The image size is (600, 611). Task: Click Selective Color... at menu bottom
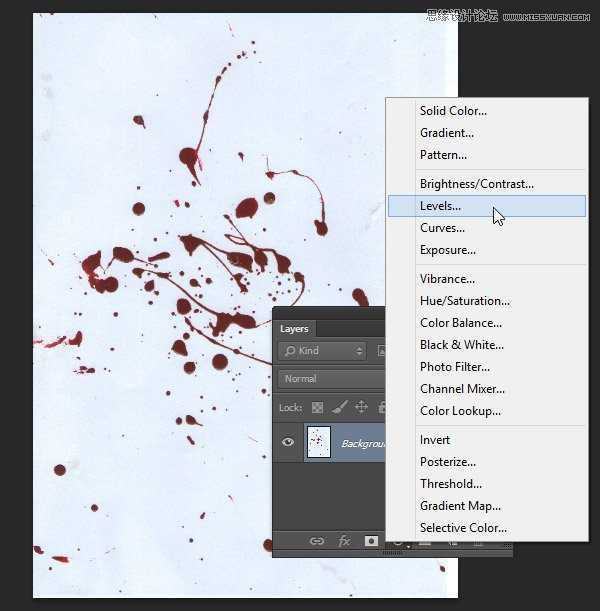(x=463, y=528)
